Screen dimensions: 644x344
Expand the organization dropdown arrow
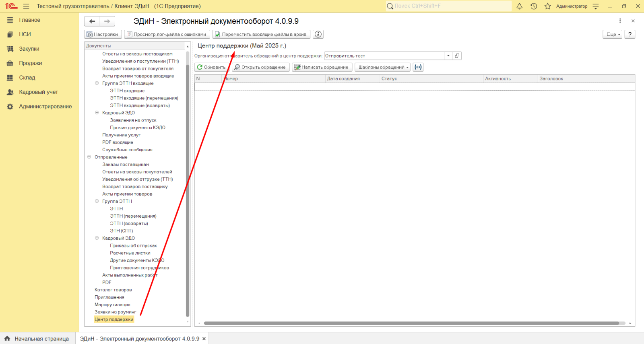click(448, 56)
